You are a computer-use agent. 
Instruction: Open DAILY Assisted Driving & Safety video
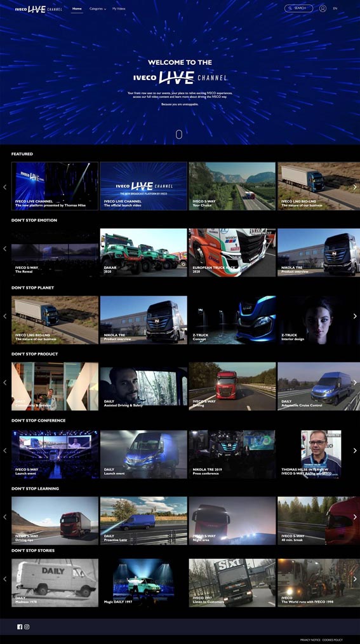(143, 386)
